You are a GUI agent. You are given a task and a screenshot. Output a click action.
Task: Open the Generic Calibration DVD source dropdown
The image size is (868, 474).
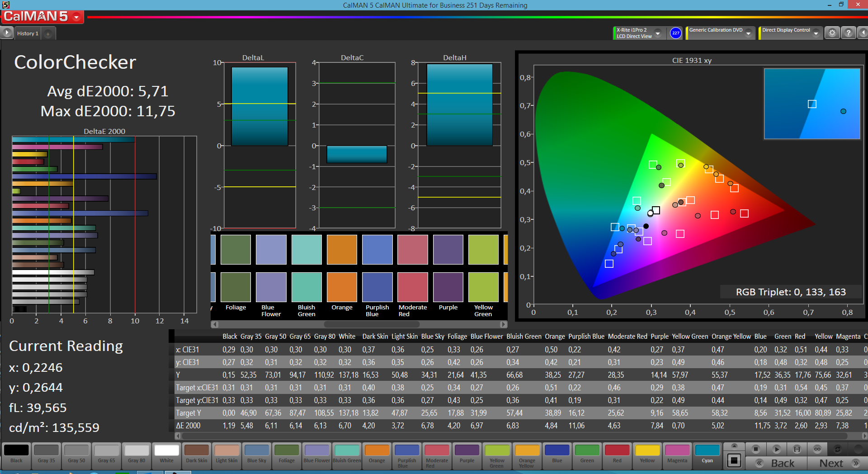point(749,33)
